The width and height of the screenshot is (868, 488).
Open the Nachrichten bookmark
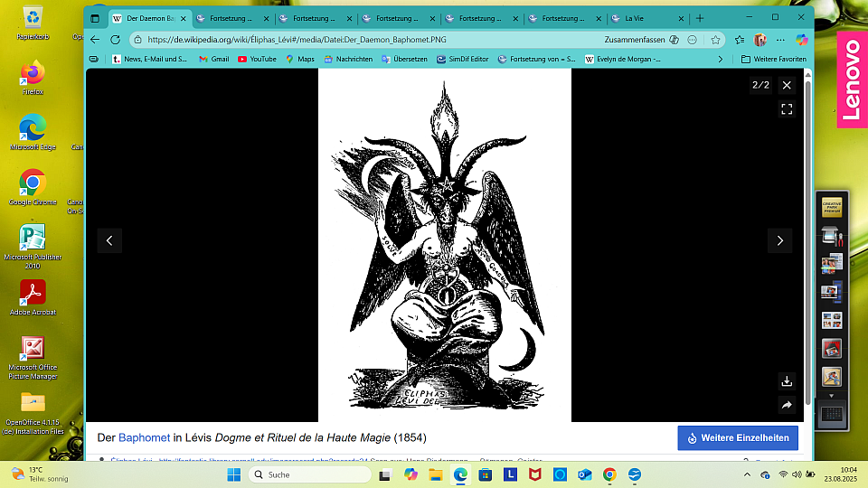tap(348, 60)
